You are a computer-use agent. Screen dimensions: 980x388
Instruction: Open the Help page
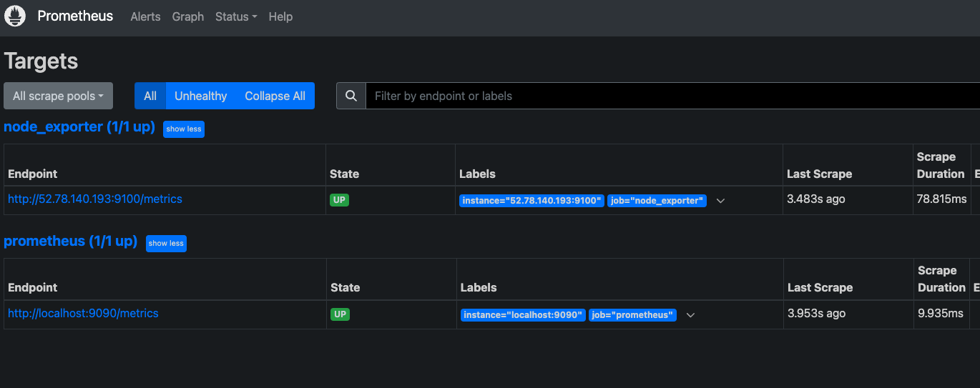tap(280, 16)
